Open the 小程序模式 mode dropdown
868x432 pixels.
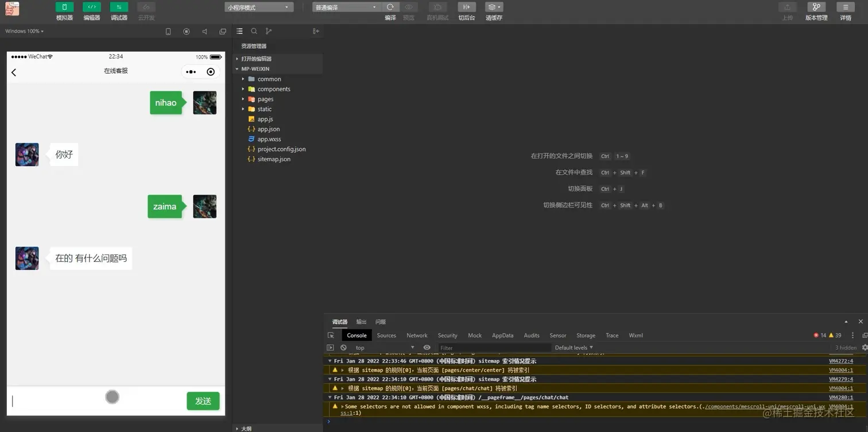pos(259,7)
